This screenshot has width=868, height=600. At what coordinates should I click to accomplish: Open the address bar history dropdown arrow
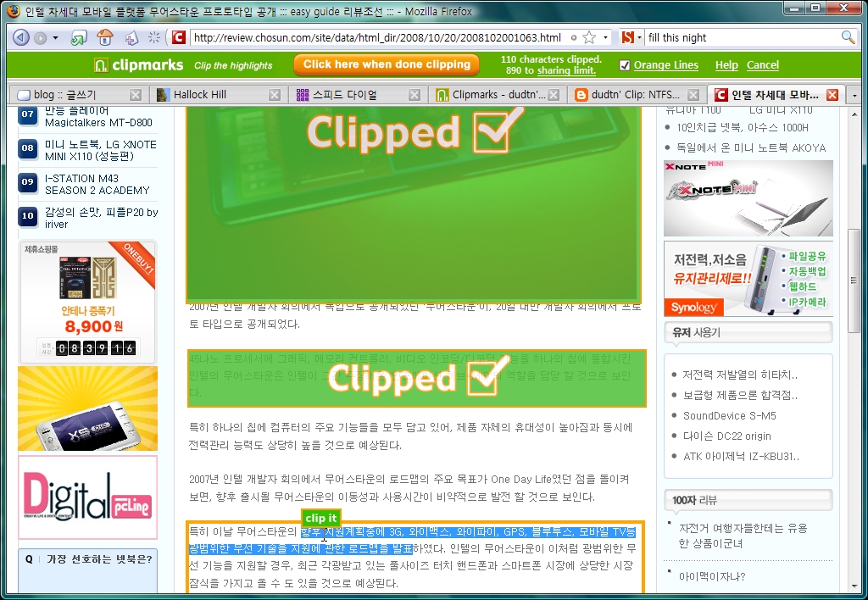(605, 37)
